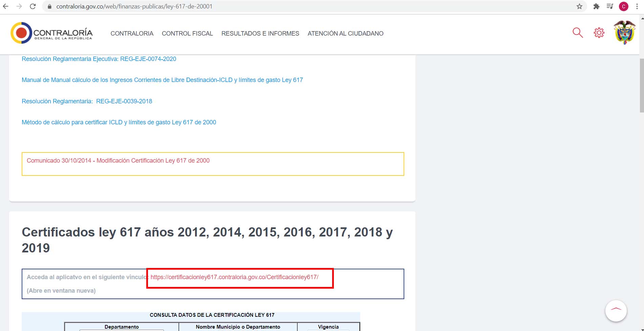
Task: Open the RESULTADOS E INFORMES menu
Action: (260, 34)
